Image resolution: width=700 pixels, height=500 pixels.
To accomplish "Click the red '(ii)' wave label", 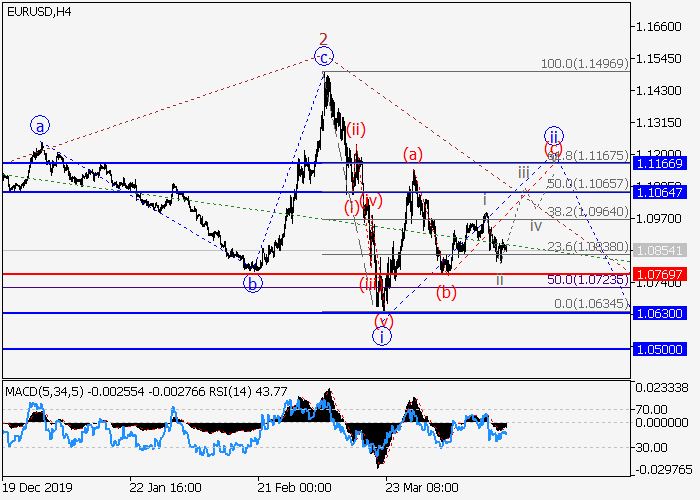I will pos(356,128).
